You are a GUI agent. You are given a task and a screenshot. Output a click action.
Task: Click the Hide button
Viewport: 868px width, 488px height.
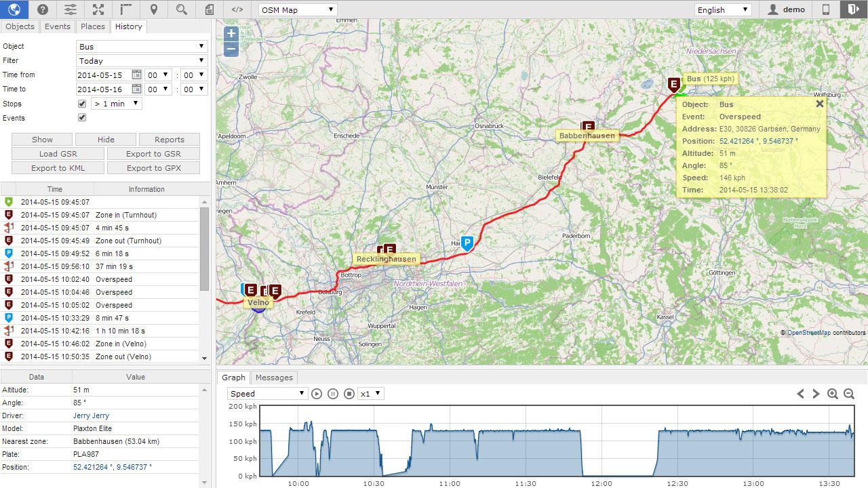(x=106, y=140)
